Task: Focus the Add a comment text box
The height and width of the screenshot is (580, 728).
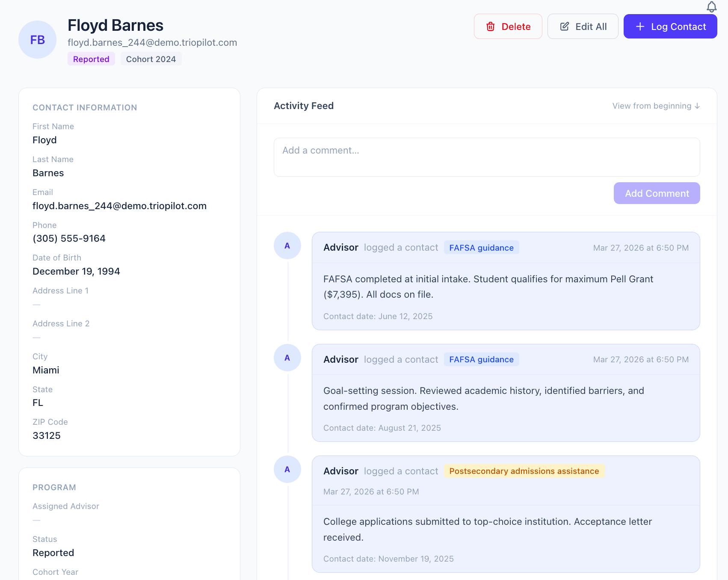Action: [487, 157]
